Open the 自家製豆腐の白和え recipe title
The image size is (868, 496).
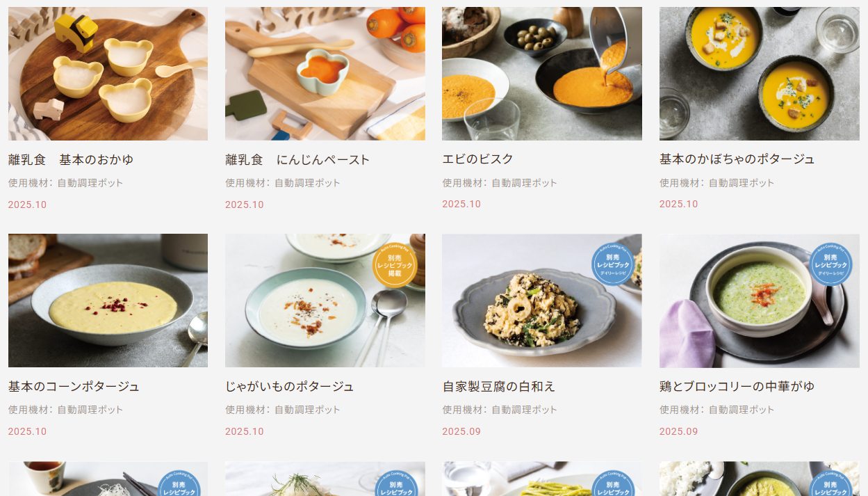499,386
